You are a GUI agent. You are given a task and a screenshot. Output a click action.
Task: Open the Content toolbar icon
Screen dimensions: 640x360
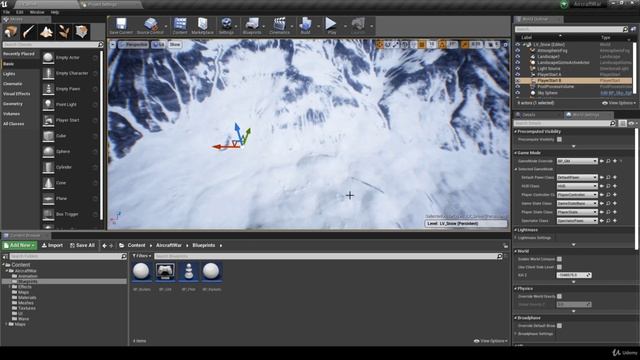(x=180, y=24)
